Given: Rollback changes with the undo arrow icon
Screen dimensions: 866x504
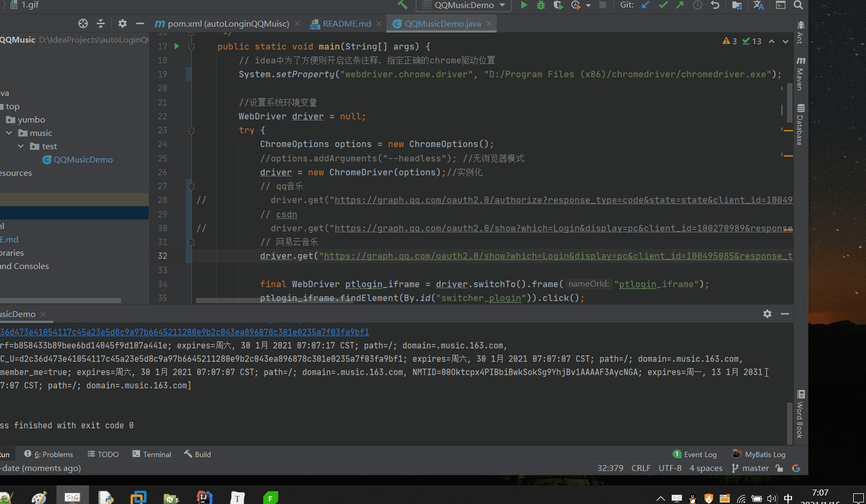Looking at the screenshot, I should [x=715, y=5].
